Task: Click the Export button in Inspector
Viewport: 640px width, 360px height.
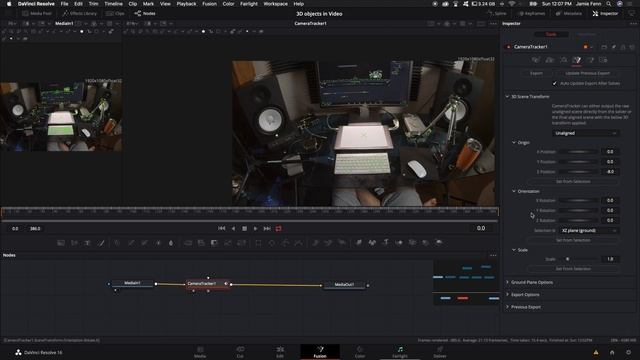Action: coord(536,73)
